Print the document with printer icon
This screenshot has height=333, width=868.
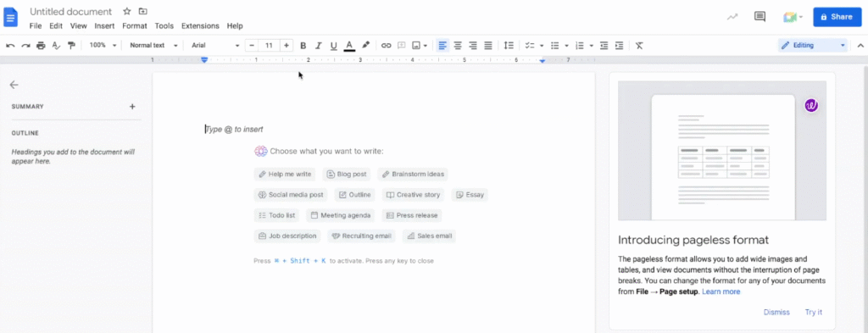tap(41, 46)
